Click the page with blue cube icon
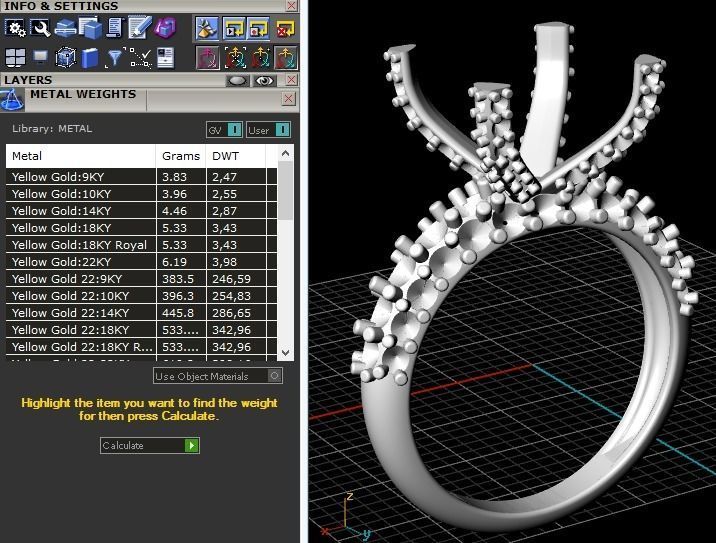This screenshot has width=716, height=543. 90,28
